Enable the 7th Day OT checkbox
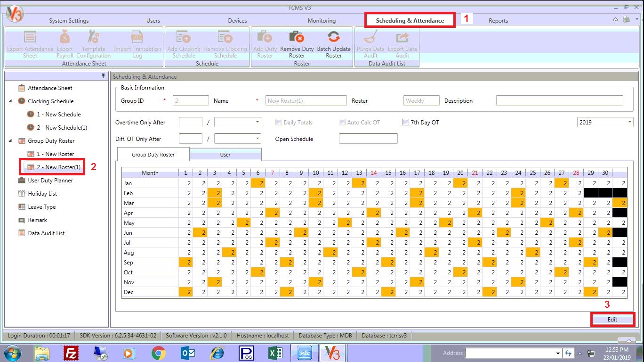The width and height of the screenshot is (644, 362). click(406, 123)
